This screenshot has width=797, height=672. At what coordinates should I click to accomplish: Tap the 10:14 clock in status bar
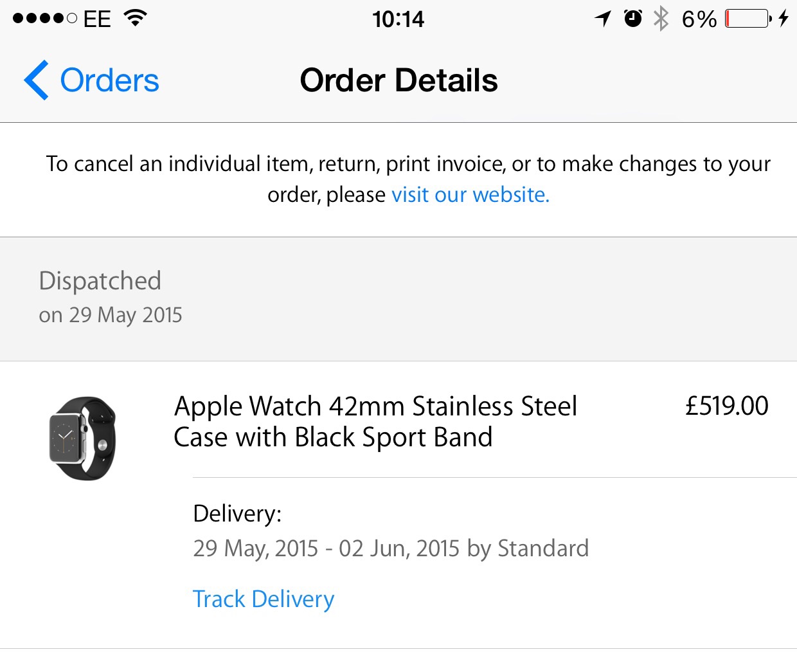[x=398, y=19]
